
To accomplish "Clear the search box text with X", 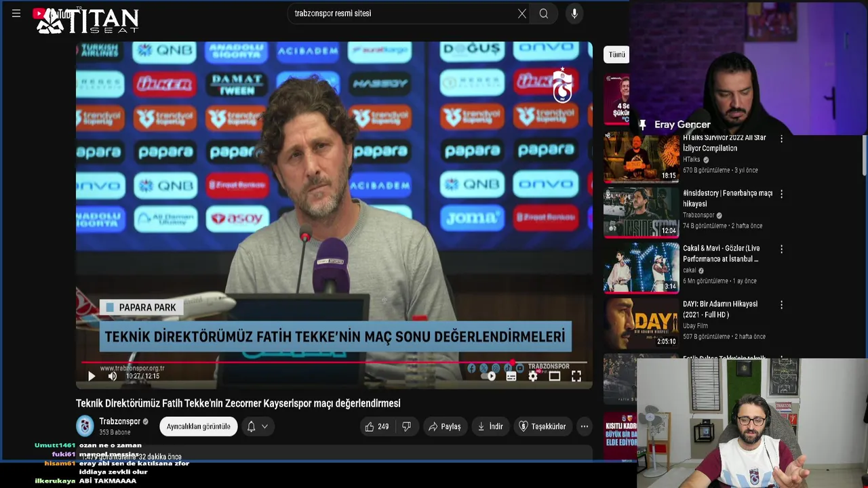I will pyautogui.click(x=522, y=14).
